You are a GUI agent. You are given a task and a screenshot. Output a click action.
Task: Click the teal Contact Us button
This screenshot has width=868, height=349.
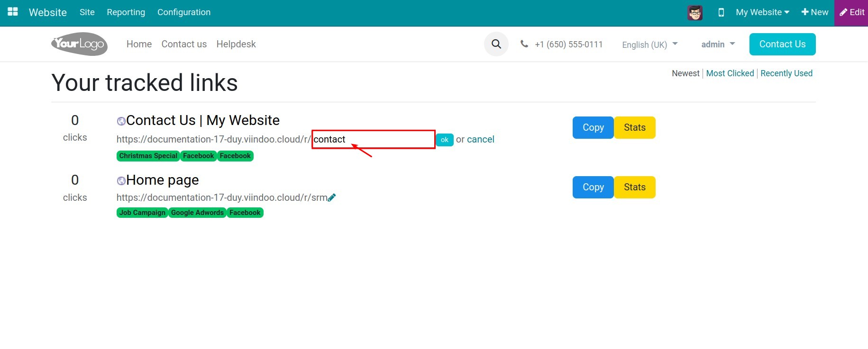click(x=782, y=44)
